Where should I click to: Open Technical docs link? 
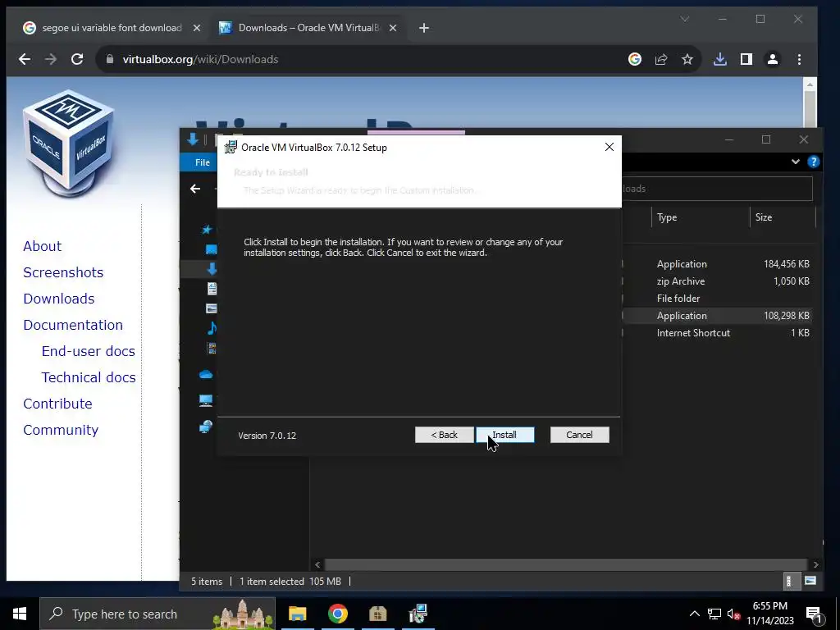click(89, 377)
